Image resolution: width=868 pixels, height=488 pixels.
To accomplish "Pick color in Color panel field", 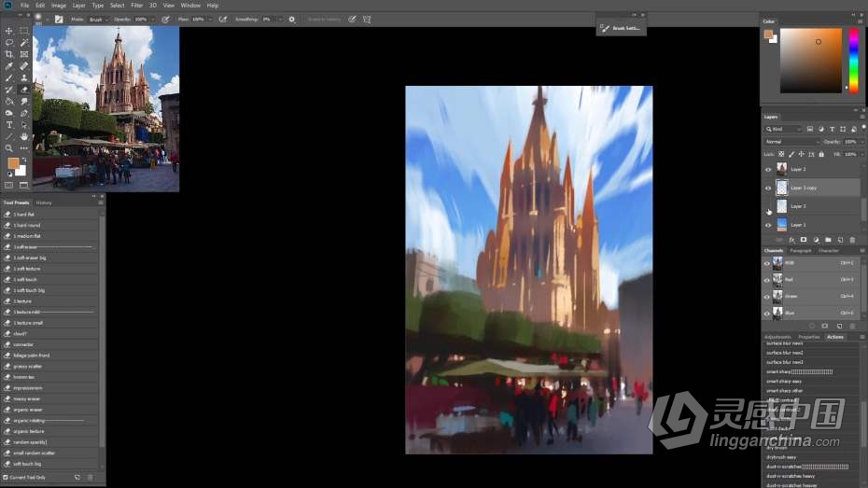I will 810,61.
